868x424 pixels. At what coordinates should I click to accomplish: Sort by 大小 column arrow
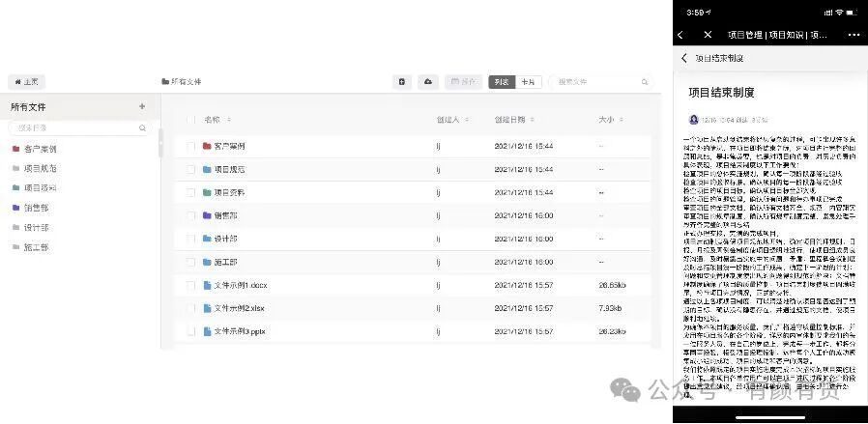622,120
